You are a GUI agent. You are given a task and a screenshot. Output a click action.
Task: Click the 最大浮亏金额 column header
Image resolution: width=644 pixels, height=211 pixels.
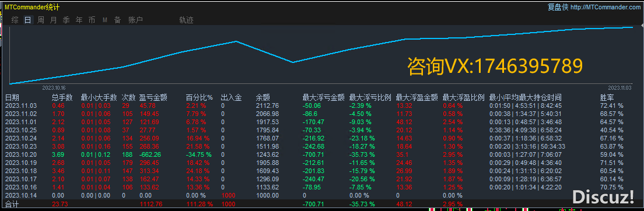323,98
